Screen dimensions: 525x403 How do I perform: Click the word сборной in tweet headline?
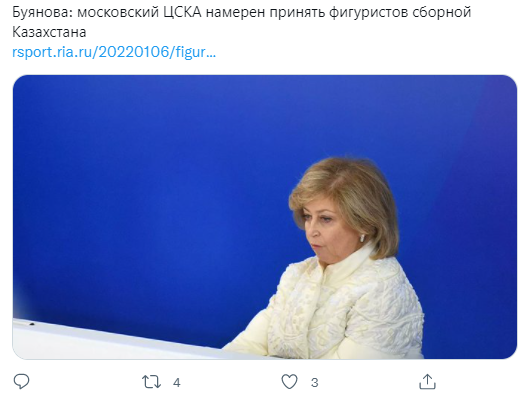441,13
